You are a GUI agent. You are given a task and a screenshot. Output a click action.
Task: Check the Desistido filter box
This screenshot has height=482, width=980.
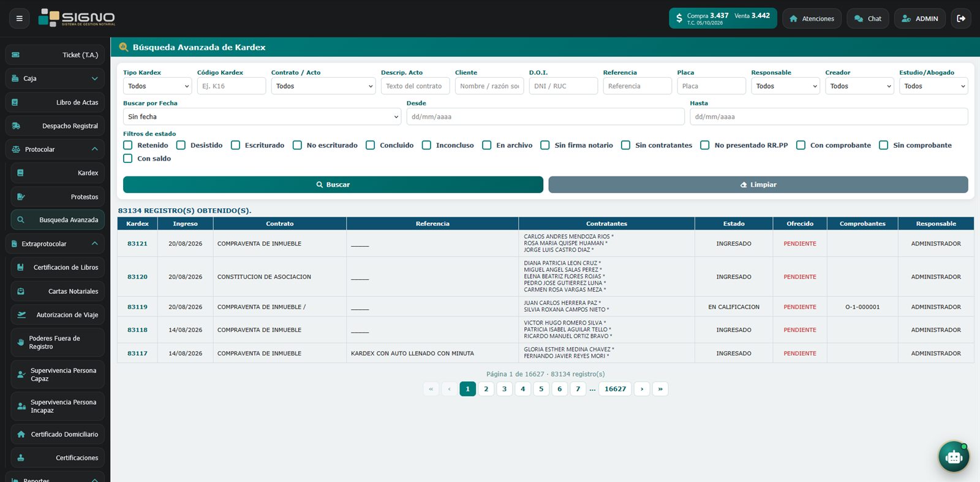(x=181, y=145)
